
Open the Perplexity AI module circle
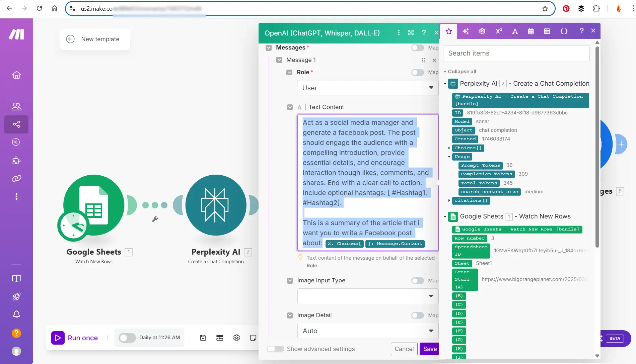tap(216, 205)
